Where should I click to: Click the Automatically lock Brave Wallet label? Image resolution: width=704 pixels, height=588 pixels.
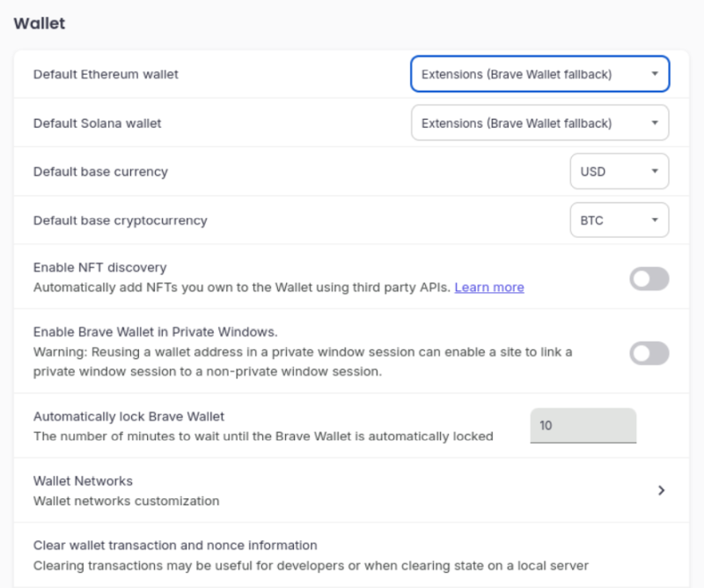128,416
